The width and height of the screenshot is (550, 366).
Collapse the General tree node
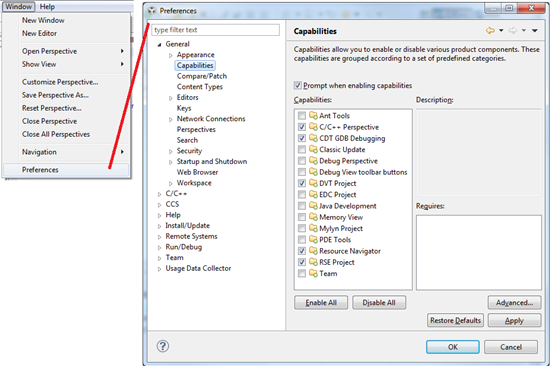pyautogui.click(x=160, y=45)
